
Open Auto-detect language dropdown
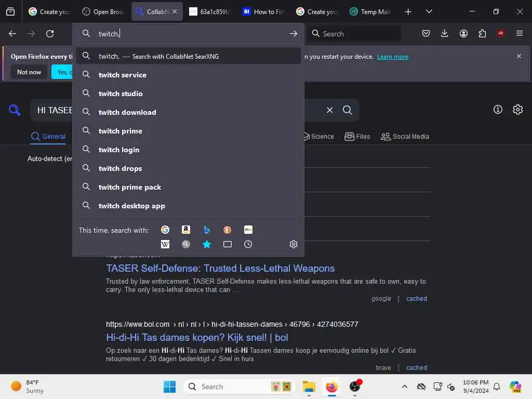tap(50, 159)
